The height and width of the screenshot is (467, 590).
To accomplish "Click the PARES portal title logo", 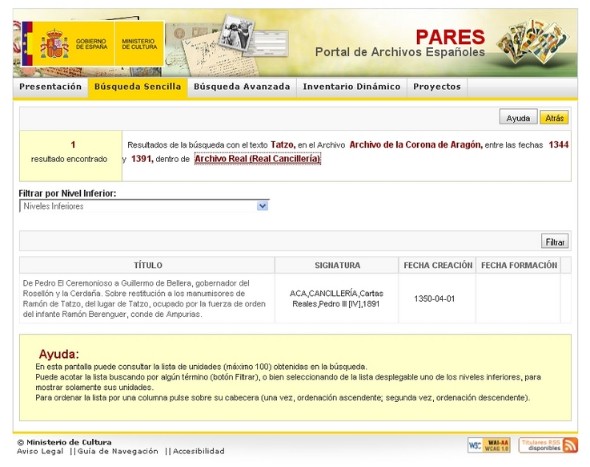I will pyautogui.click(x=400, y=43).
